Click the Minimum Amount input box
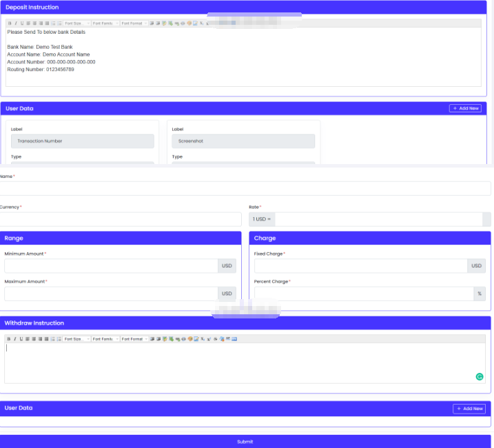 (110, 266)
